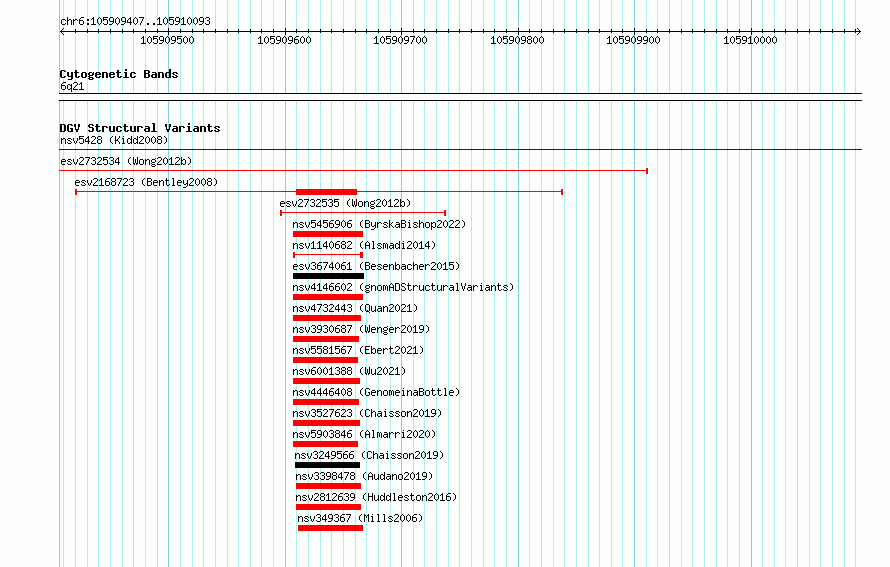This screenshot has height=567, width=890.
Task: Click ruler tick label 105909500
Action: tap(167, 40)
